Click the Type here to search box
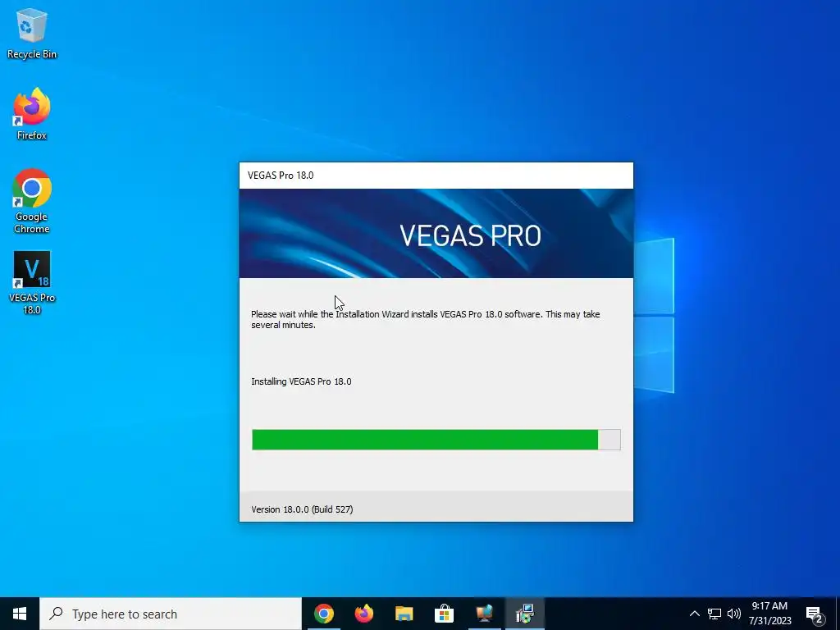This screenshot has height=630, width=840. pyautogui.click(x=171, y=614)
